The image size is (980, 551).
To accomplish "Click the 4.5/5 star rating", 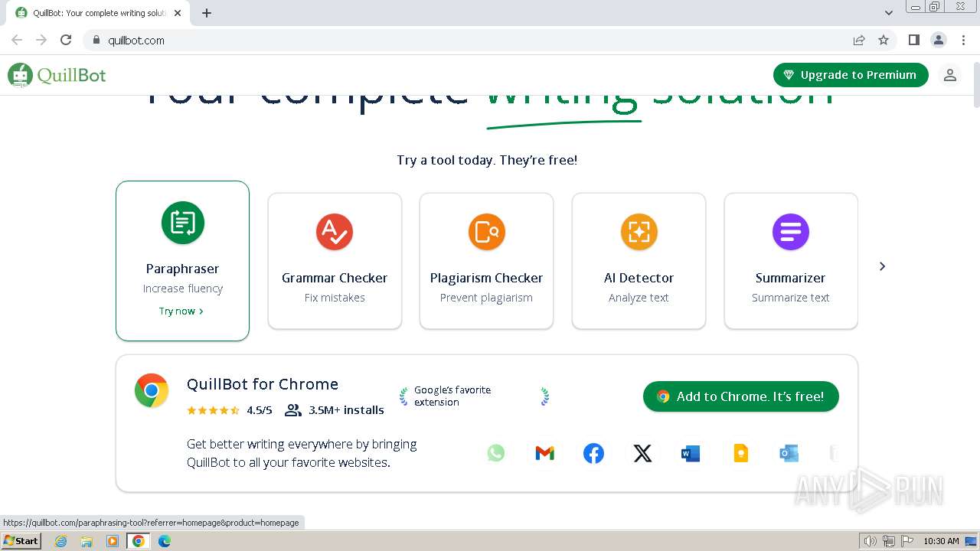I will pos(229,410).
